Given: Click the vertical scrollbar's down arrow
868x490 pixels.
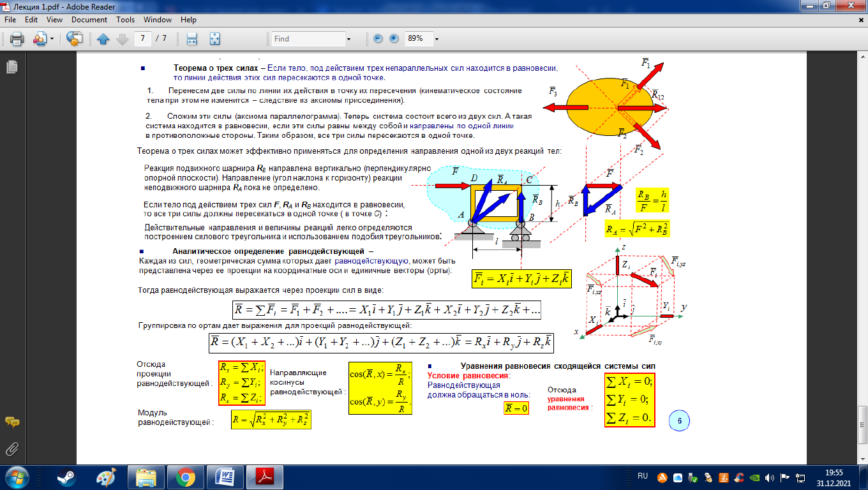Looking at the screenshot, I should 862,461.
